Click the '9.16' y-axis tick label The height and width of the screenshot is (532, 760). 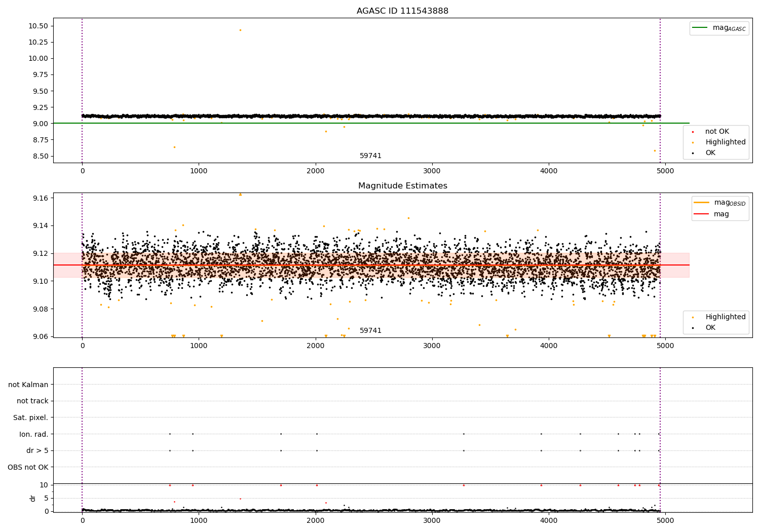point(40,198)
